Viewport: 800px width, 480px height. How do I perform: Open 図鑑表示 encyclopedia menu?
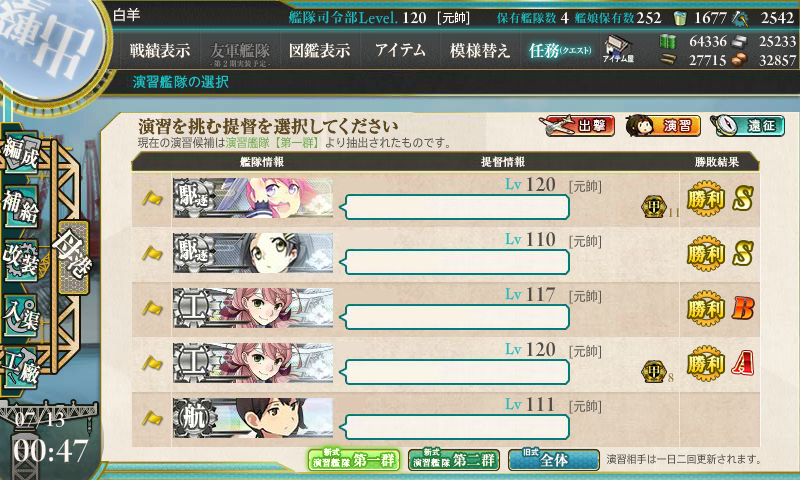tap(319, 50)
